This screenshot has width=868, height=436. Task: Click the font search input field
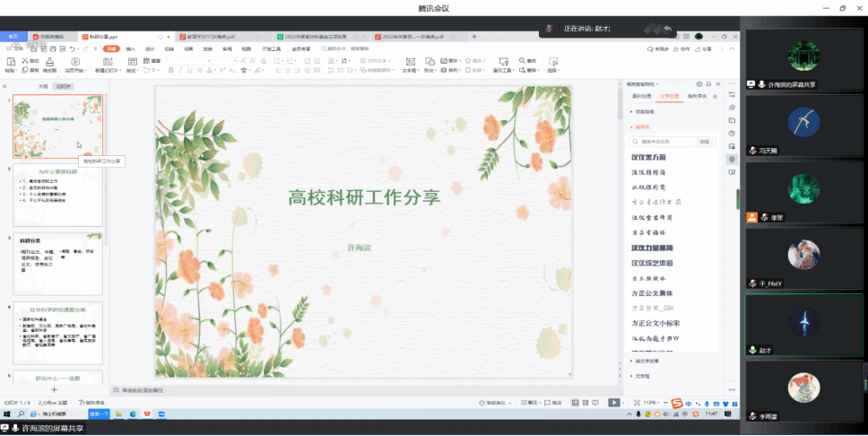[665, 142]
